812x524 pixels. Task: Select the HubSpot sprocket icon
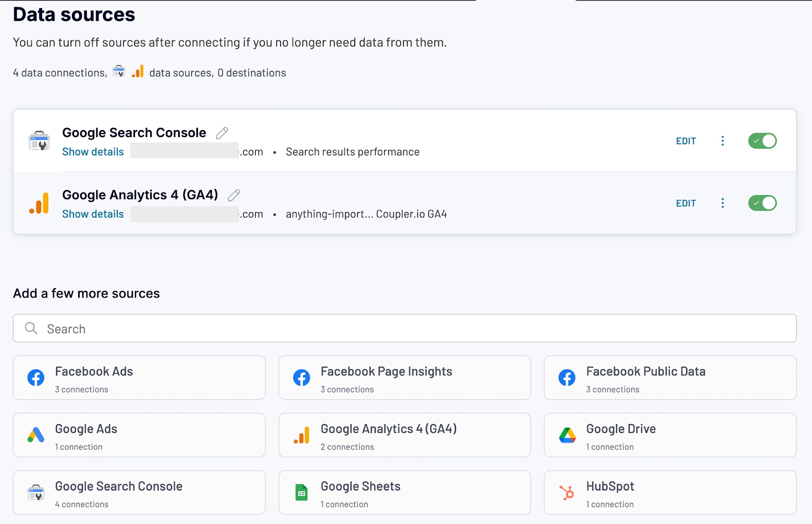coord(567,493)
